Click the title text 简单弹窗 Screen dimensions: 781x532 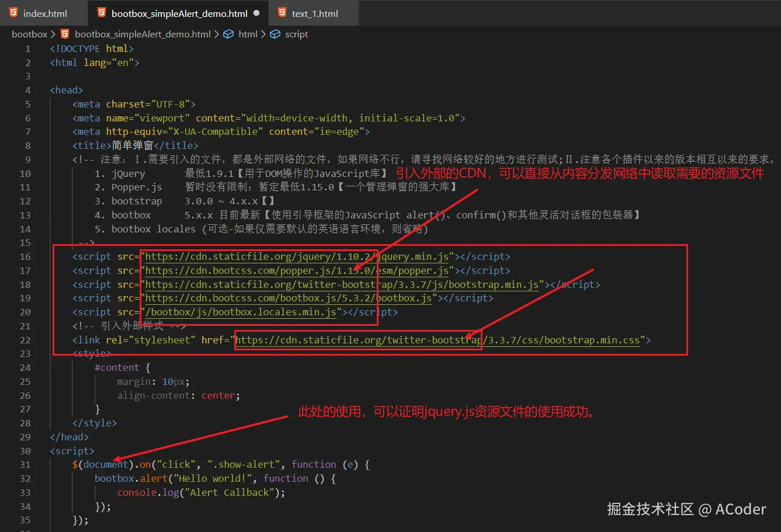pyautogui.click(x=132, y=145)
